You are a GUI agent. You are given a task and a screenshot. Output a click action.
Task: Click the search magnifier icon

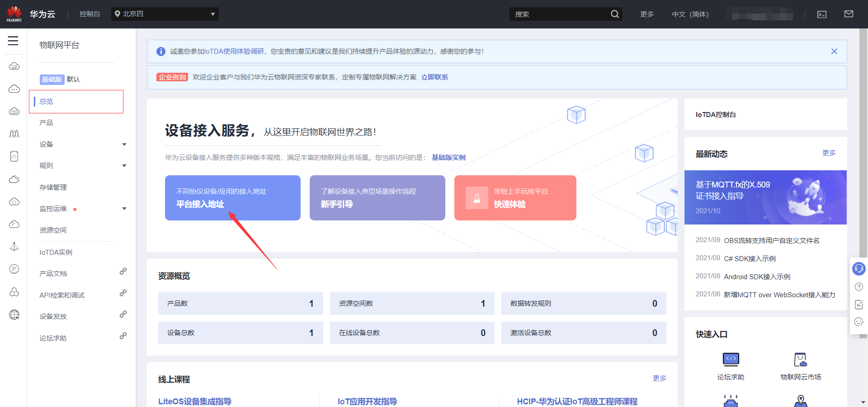point(615,14)
